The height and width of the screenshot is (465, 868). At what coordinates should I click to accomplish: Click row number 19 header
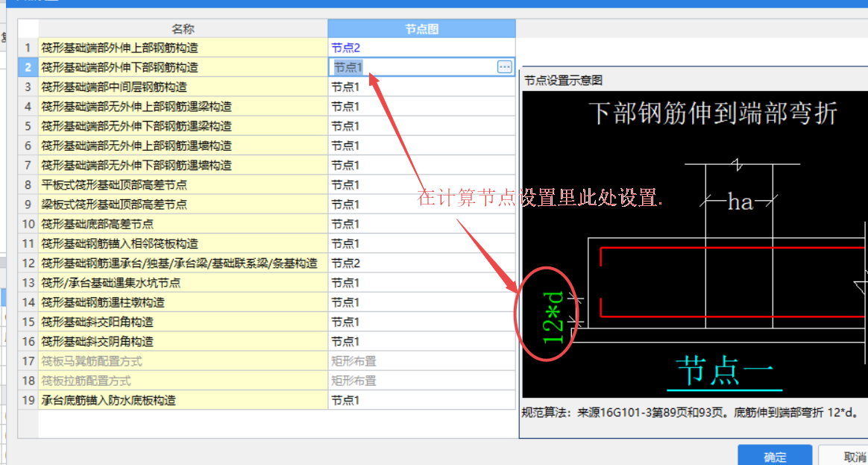pyautogui.click(x=28, y=400)
